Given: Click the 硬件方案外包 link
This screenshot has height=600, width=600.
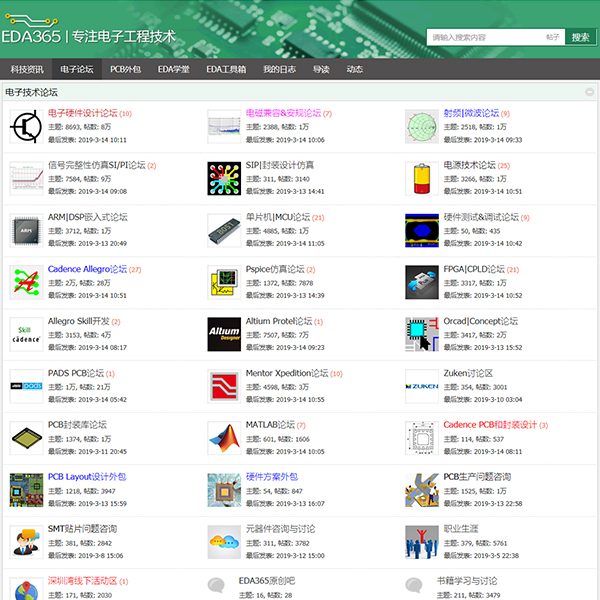Looking at the screenshot, I should pyautogui.click(x=272, y=477).
